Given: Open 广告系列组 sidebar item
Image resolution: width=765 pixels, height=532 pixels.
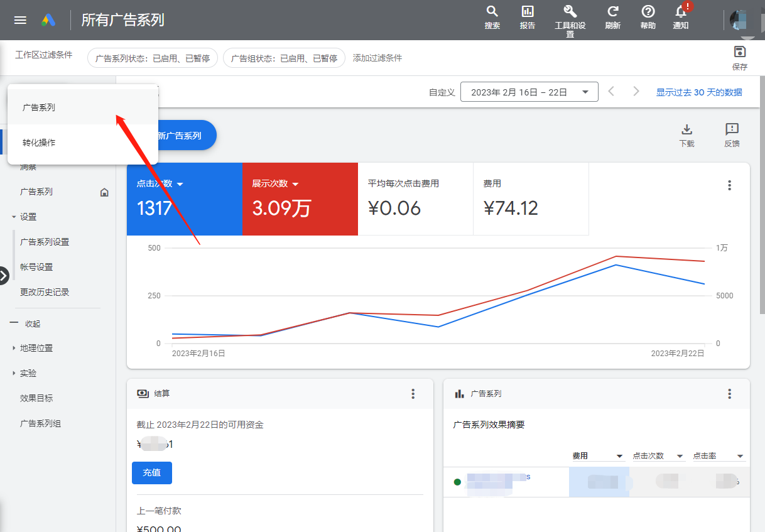Looking at the screenshot, I should pyautogui.click(x=41, y=423).
